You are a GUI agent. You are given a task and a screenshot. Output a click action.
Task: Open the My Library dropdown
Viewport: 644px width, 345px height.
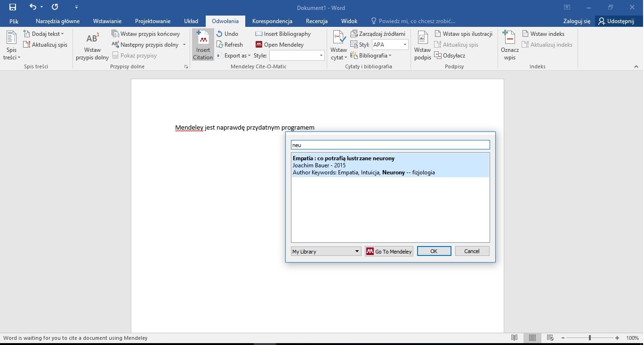[326, 252]
